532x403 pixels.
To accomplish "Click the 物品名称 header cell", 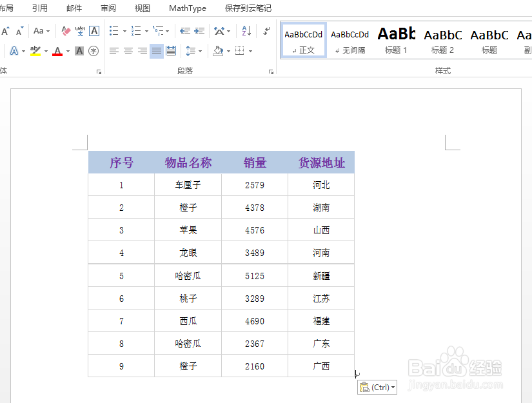I will (x=188, y=162).
